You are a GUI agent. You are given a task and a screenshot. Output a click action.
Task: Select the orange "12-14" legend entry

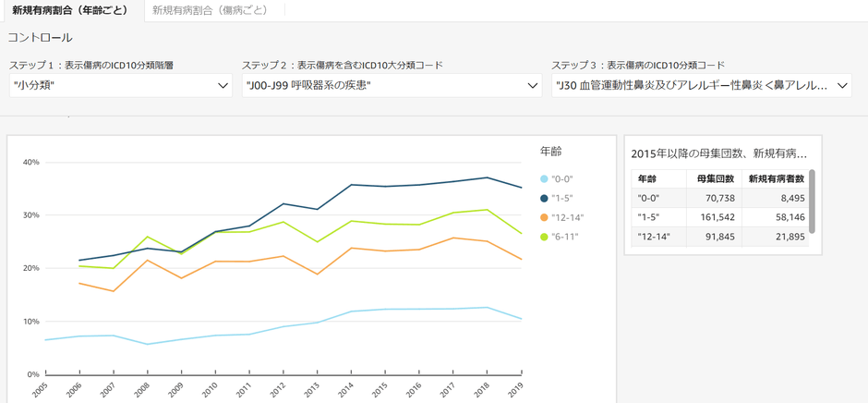click(567, 218)
